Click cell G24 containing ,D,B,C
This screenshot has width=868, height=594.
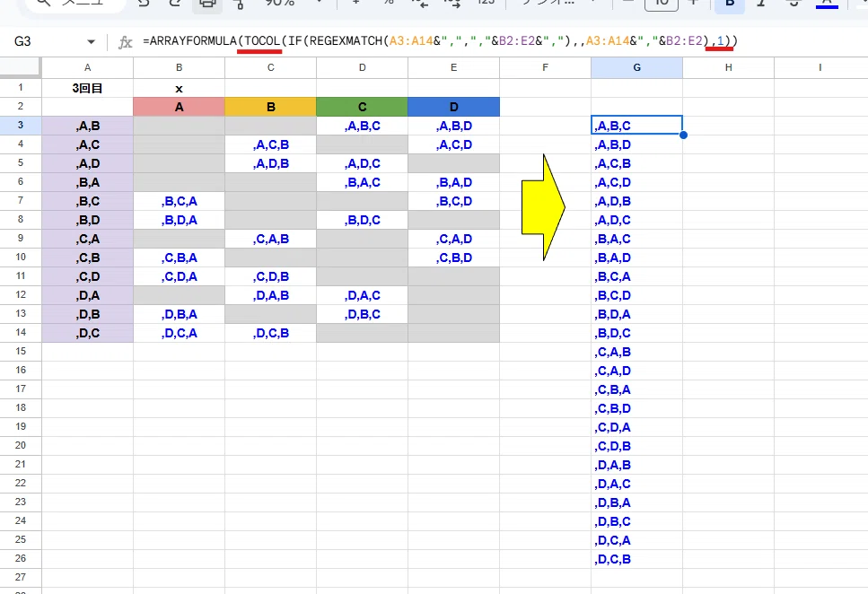click(x=636, y=521)
